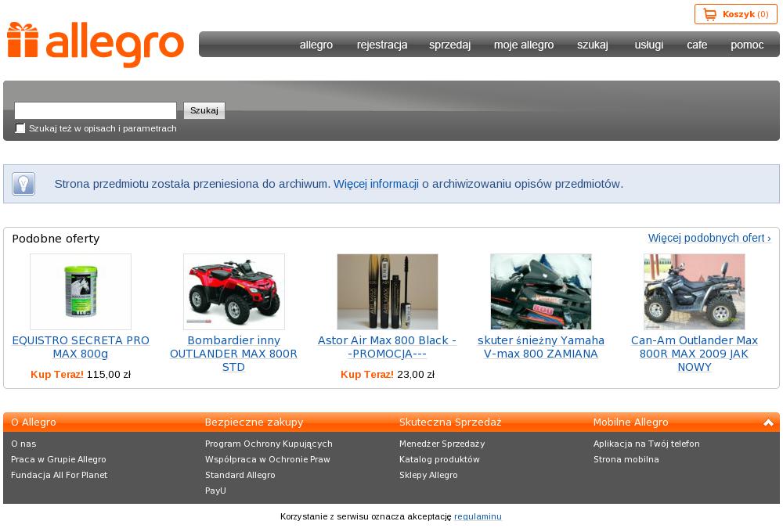Open pomoc help menu
Viewport: 783px width, 532px height.
(747, 45)
